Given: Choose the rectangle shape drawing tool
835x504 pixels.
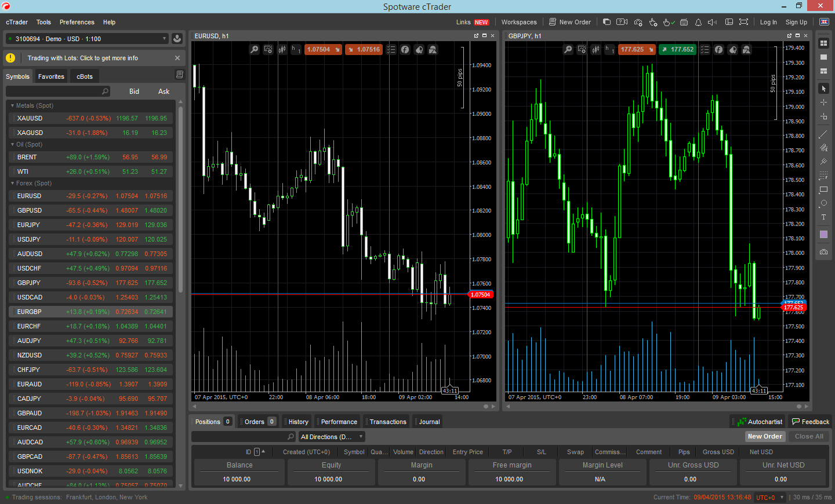Looking at the screenshot, I should [x=823, y=189].
